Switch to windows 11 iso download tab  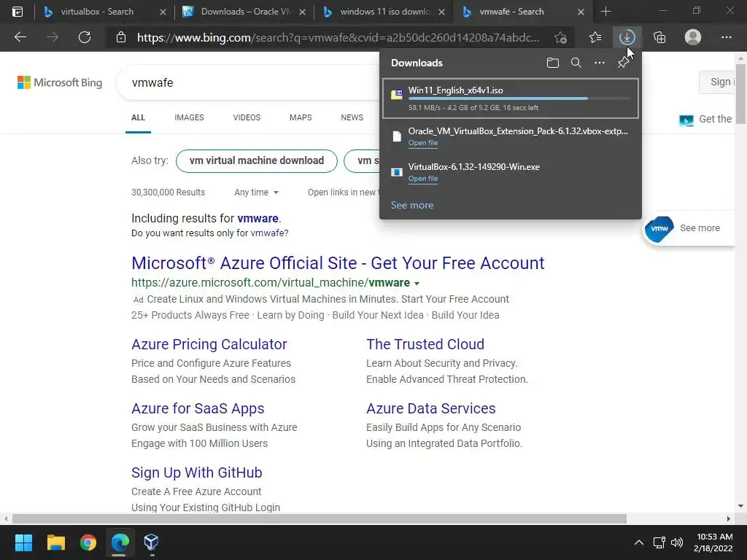point(384,12)
